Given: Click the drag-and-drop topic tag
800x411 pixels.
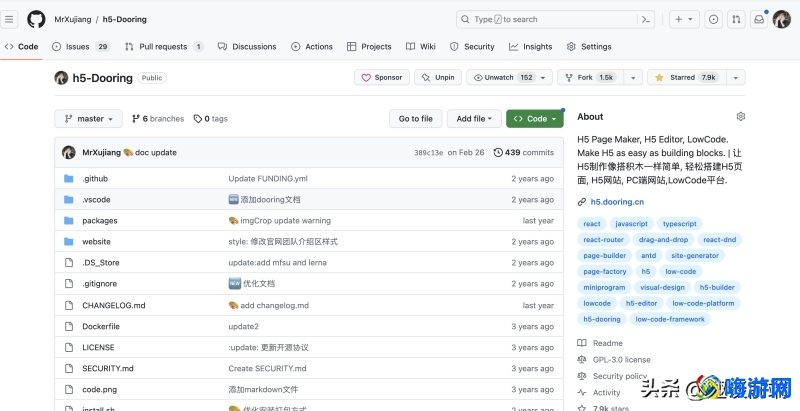Looking at the screenshot, I should coord(663,240).
